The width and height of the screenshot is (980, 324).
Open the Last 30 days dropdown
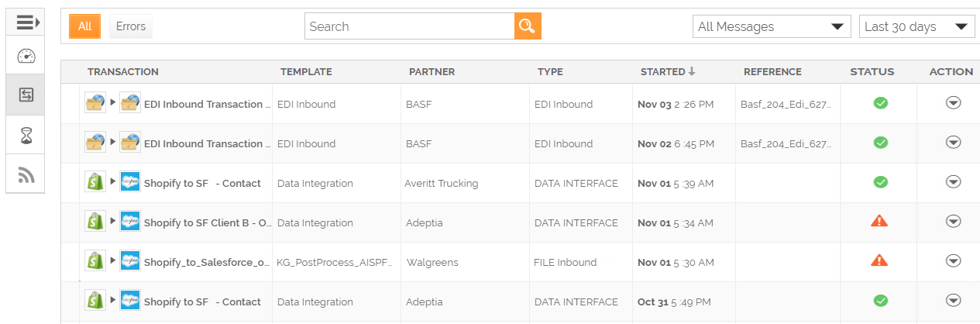click(x=916, y=26)
